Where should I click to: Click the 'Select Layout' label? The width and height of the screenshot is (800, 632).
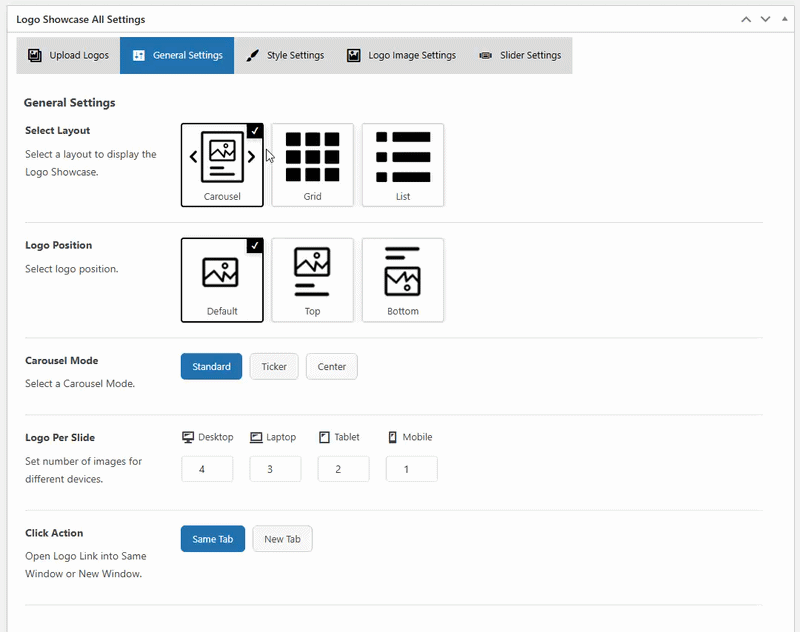[x=58, y=131]
